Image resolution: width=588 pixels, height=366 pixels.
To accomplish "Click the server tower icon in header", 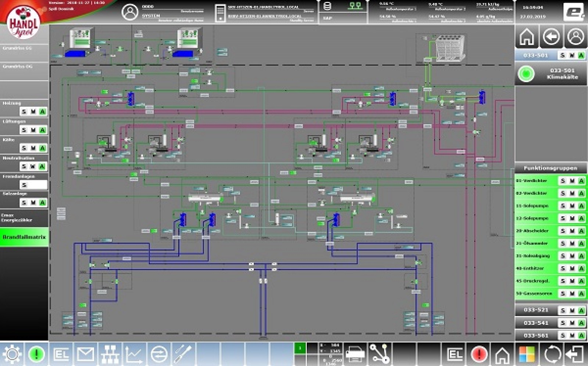I will (220, 13).
